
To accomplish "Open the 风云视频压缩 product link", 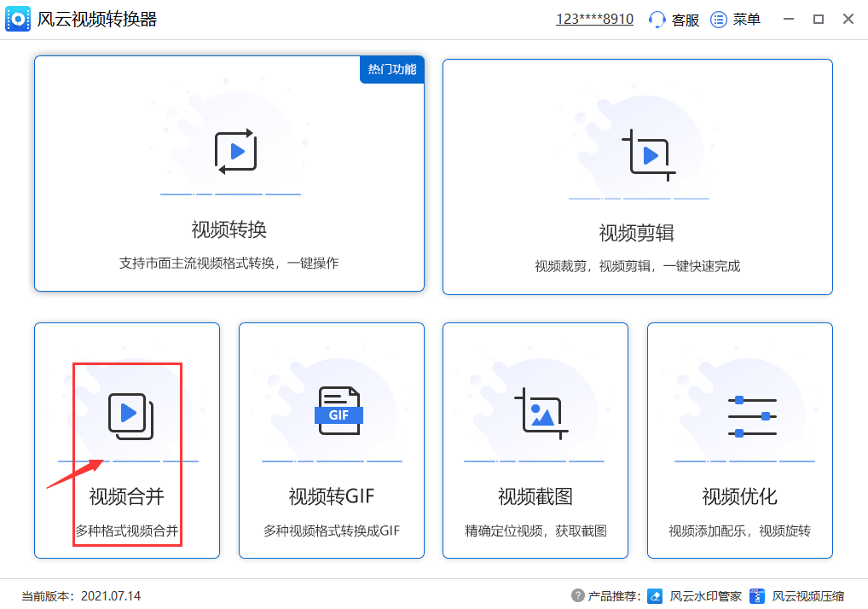I will click(808, 596).
